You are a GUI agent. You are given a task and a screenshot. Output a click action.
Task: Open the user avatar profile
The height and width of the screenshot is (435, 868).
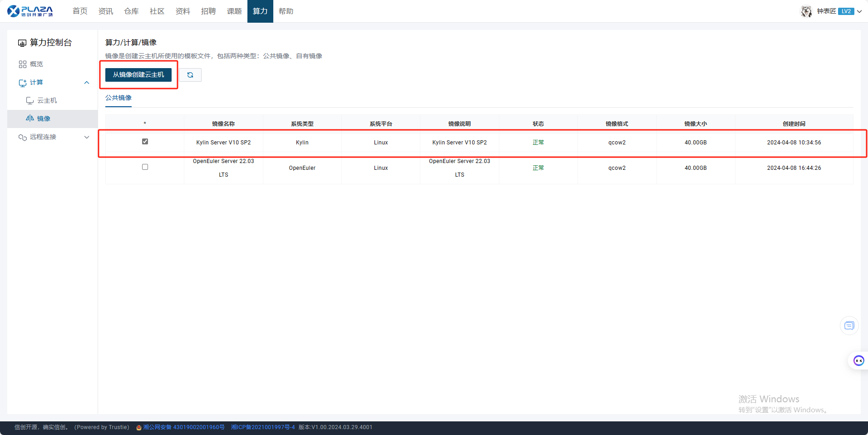click(x=806, y=11)
